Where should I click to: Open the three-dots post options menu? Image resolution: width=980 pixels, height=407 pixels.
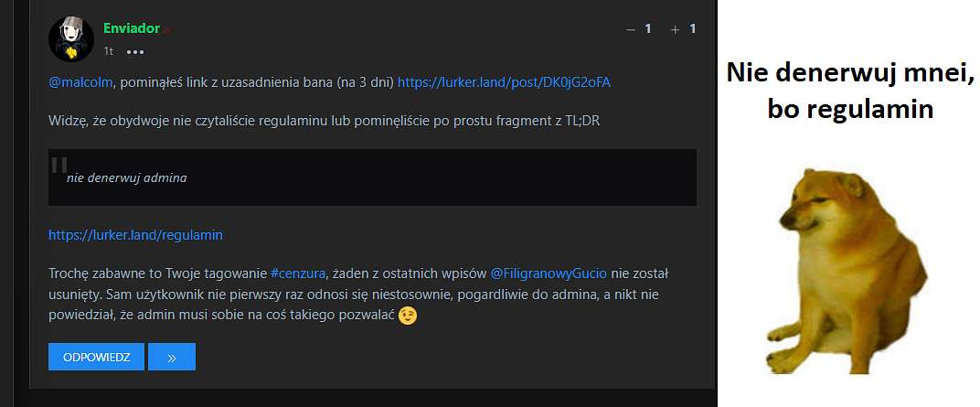tap(135, 52)
